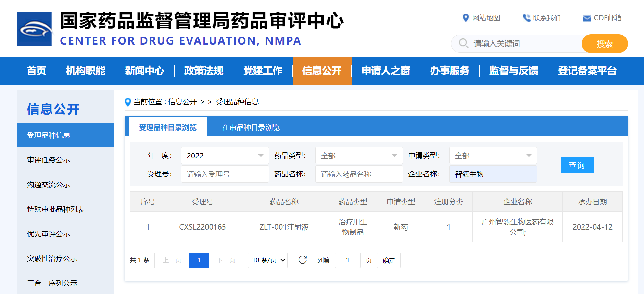644x294 pixels.
Task: Click the 承办日期 column header
Action: pyautogui.click(x=593, y=202)
